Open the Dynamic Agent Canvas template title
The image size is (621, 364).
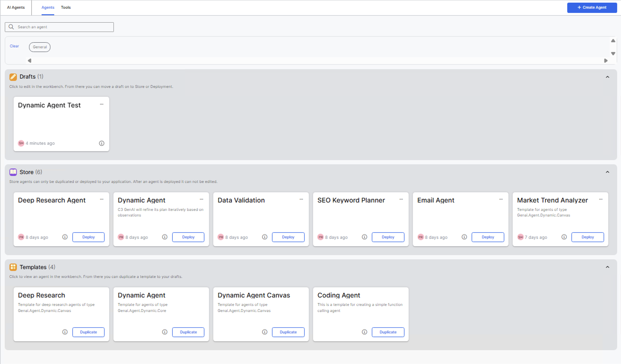tap(254, 295)
